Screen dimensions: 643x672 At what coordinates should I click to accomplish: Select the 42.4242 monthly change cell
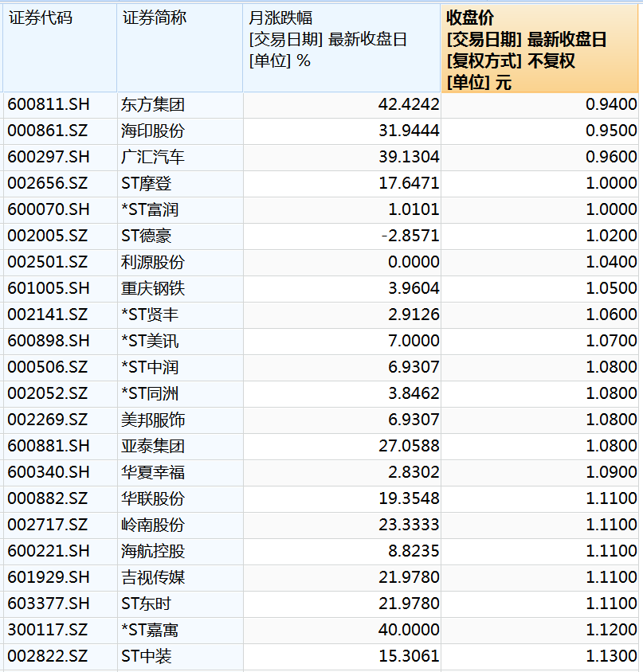tap(342, 105)
